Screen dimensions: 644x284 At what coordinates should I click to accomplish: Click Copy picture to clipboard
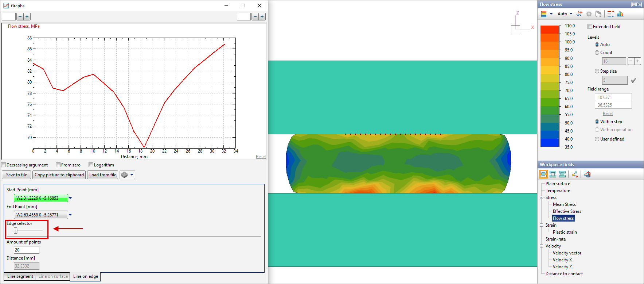coord(59,175)
